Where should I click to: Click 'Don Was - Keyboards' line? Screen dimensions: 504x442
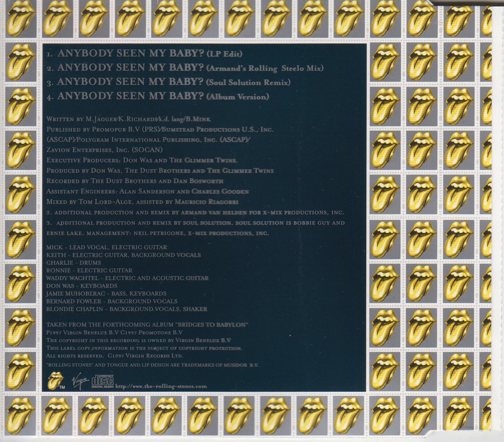pyautogui.click(x=82, y=286)
